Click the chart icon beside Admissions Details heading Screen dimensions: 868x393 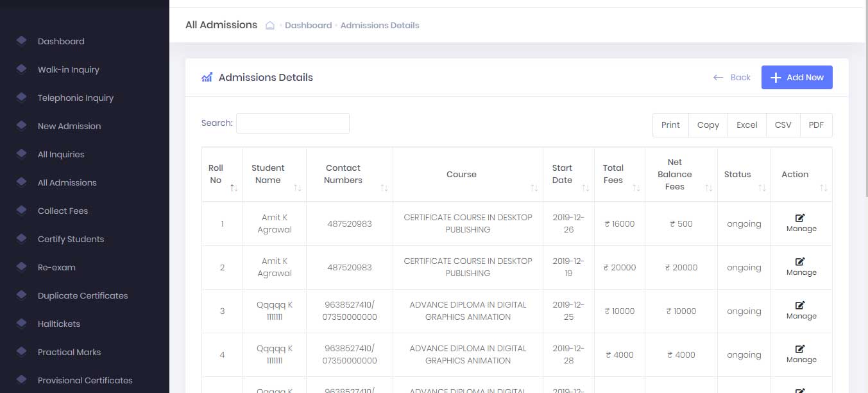[207, 78]
